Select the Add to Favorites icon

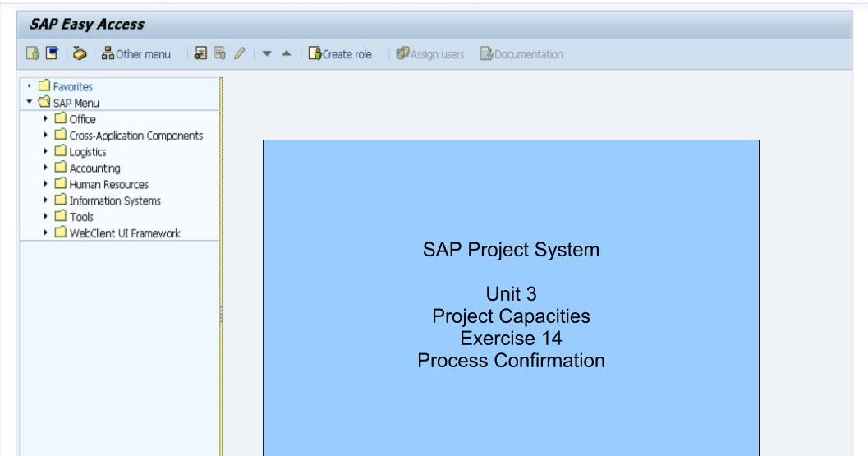200,53
